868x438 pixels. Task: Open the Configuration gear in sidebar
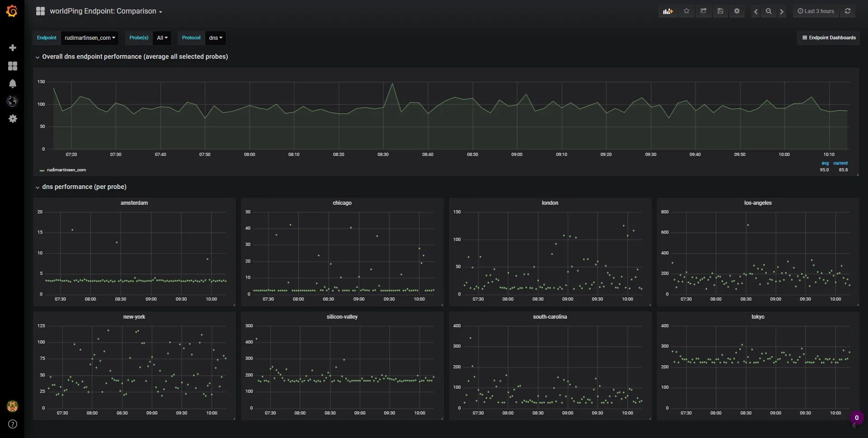click(13, 118)
